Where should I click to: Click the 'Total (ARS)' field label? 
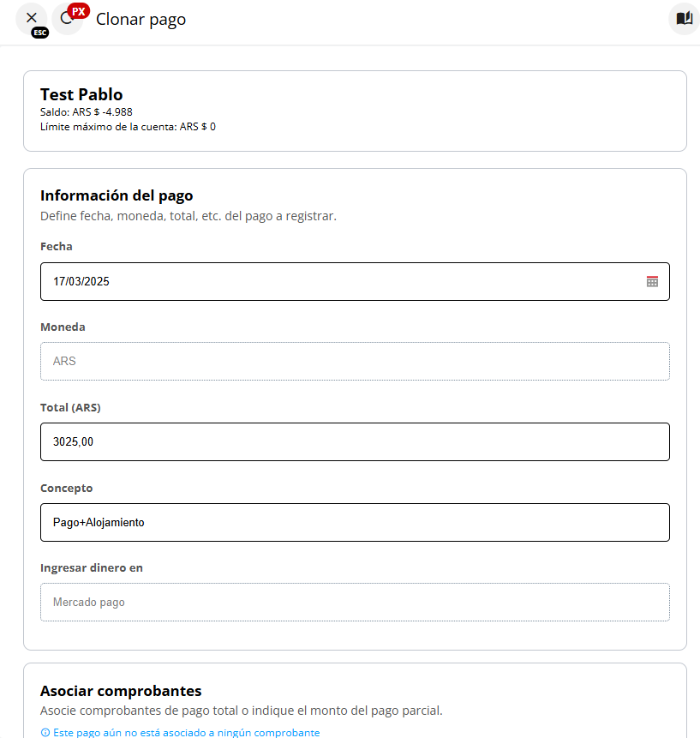(x=70, y=408)
